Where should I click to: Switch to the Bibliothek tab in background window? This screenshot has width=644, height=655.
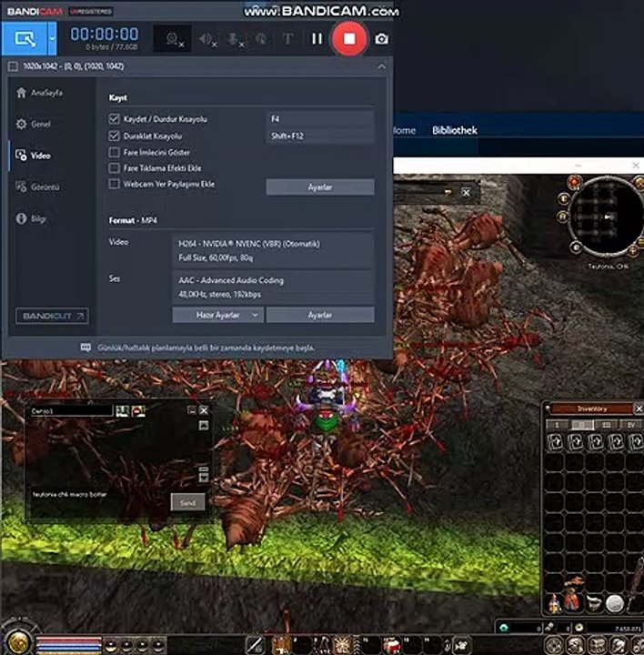[x=455, y=130]
